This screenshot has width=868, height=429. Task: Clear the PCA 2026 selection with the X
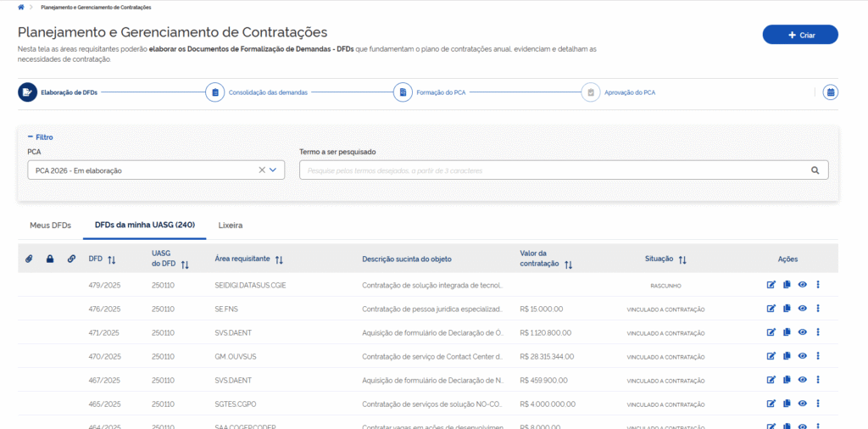tap(262, 170)
